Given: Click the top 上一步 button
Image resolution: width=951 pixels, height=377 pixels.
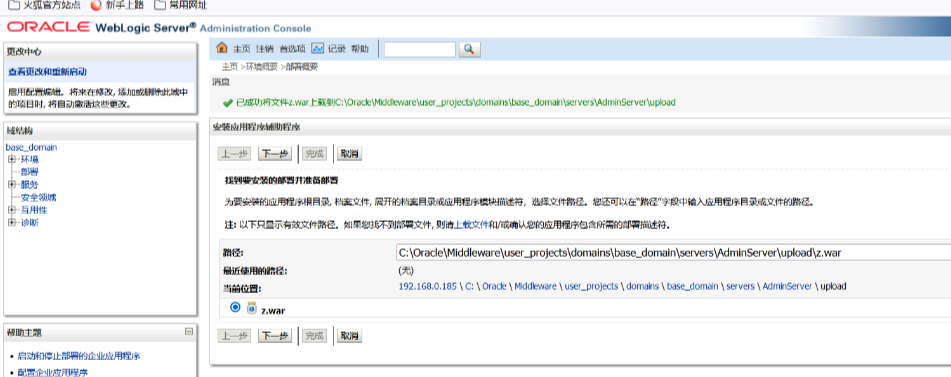Looking at the screenshot, I should pyautogui.click(x=234, y=154).
